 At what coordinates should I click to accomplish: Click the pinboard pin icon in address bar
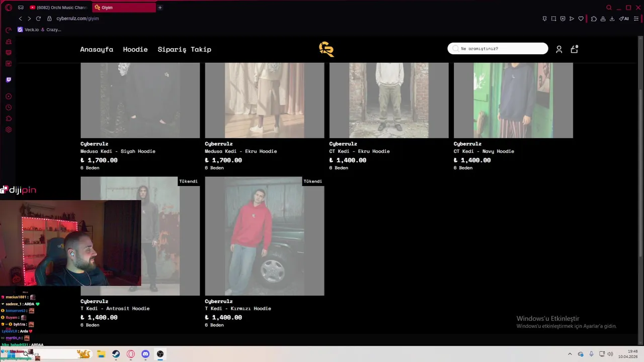click(544, 19)
